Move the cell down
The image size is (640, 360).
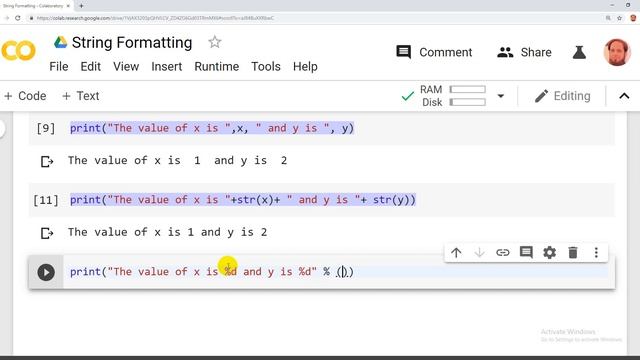click(479, 253)
